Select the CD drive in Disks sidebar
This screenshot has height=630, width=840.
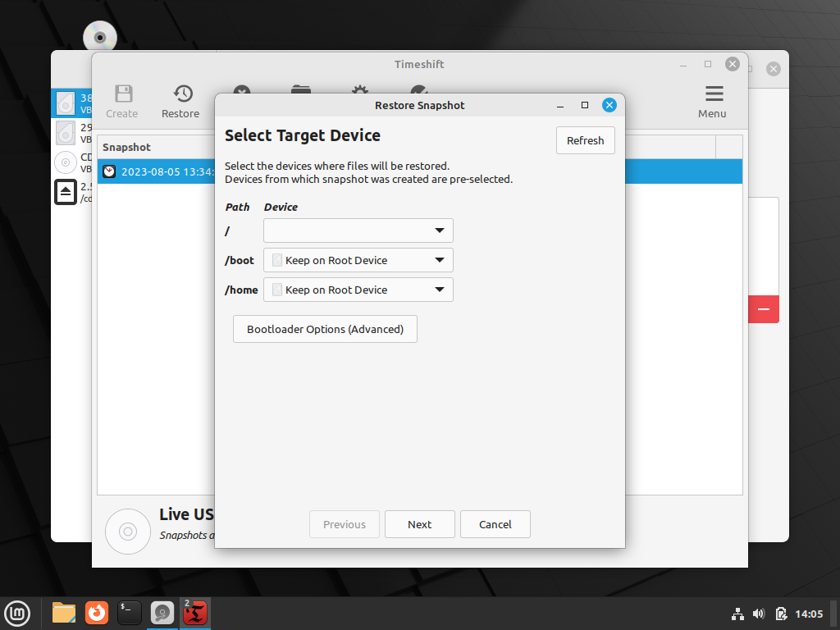[72, 162]
